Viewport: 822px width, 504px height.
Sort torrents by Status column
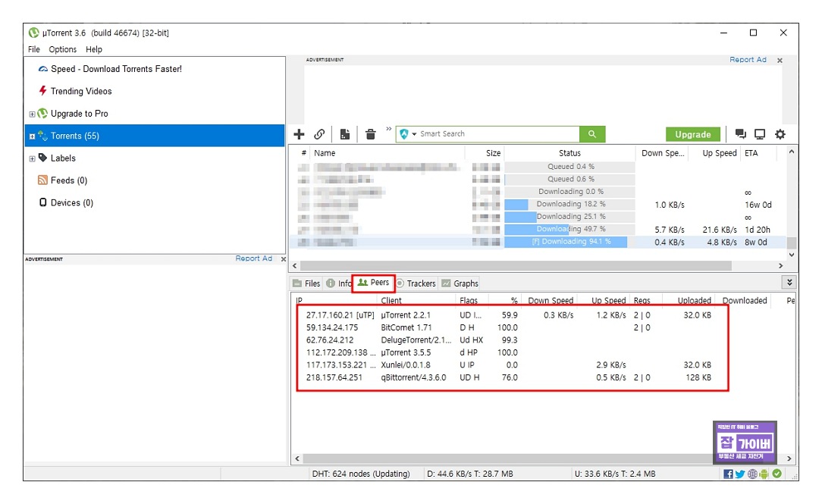point(569,153)
